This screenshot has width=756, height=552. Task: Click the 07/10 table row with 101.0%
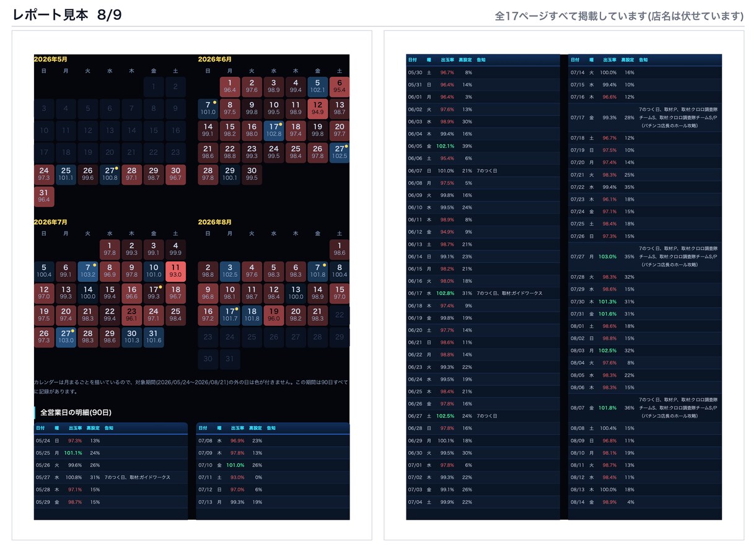[x=273, y=465]
